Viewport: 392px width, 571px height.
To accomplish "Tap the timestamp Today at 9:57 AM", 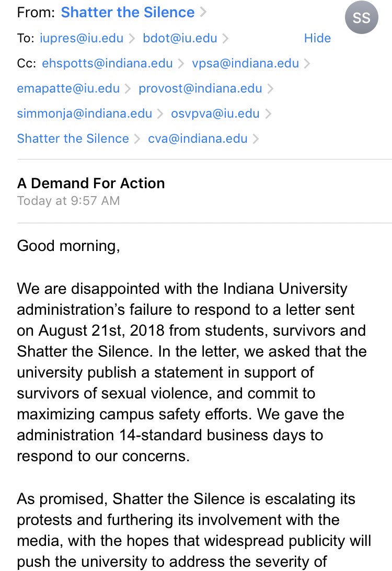I will pos(68,201).
